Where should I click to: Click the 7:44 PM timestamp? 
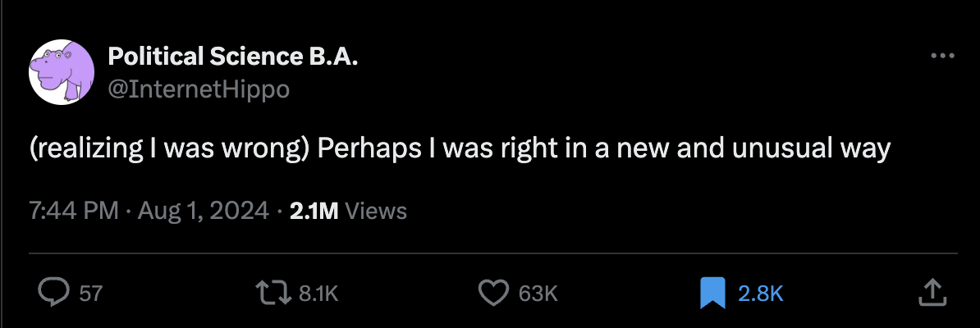click(x=74, y=212)
